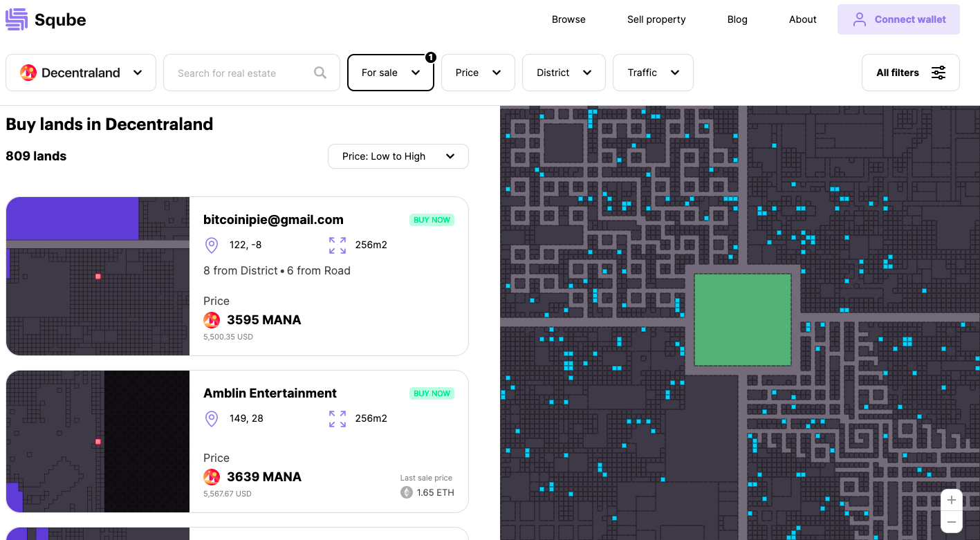The image size is (980, 540).
Task: Open the Price: Low to High sort dropdown
Action: click(398, 156)
